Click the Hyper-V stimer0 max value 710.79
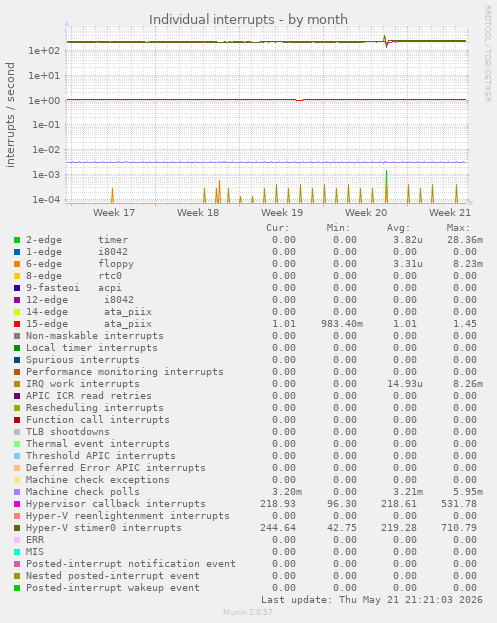497x623 pixels. [459, 528]
